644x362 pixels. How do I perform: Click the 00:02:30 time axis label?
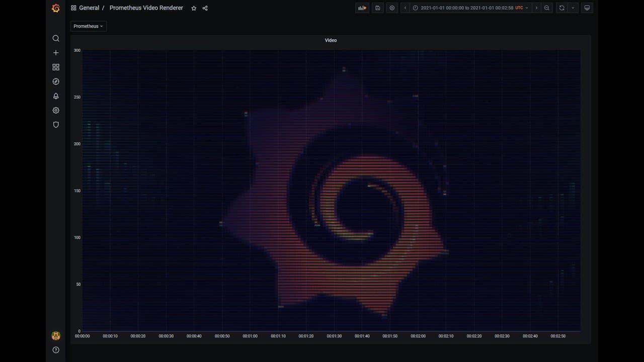502,336
